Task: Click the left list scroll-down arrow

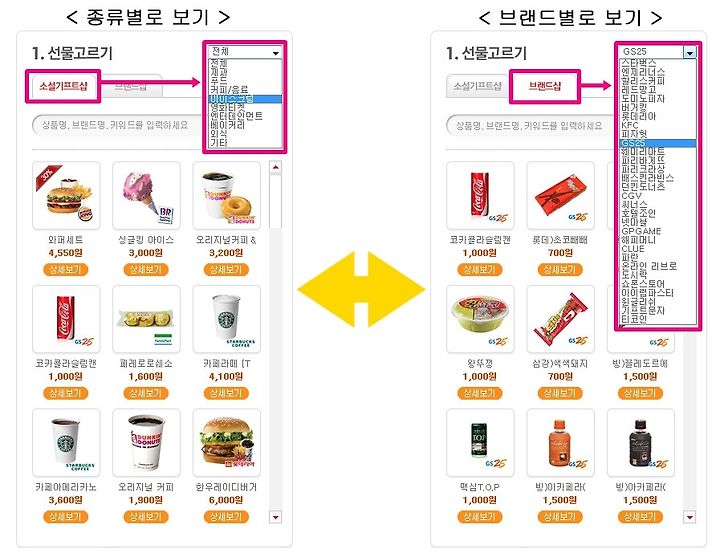Action: click(276, 517)
